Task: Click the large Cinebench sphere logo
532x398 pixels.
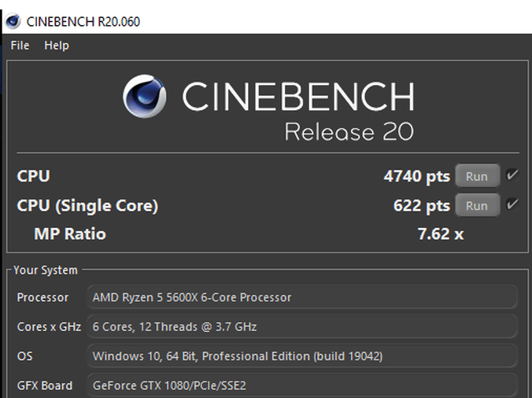Action: 145,96
